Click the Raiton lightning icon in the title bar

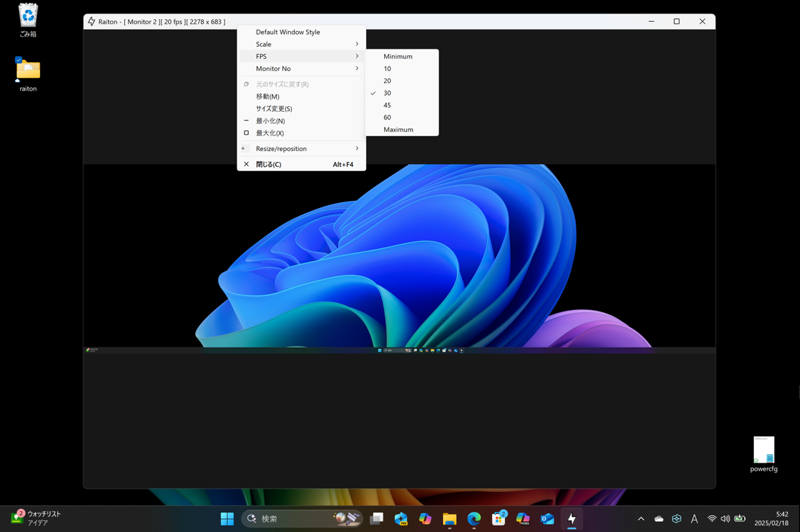click(x=92, y=22)
